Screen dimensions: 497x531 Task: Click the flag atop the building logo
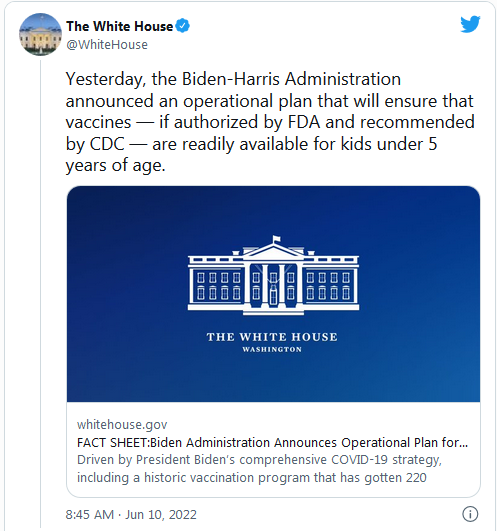(277, 239)
